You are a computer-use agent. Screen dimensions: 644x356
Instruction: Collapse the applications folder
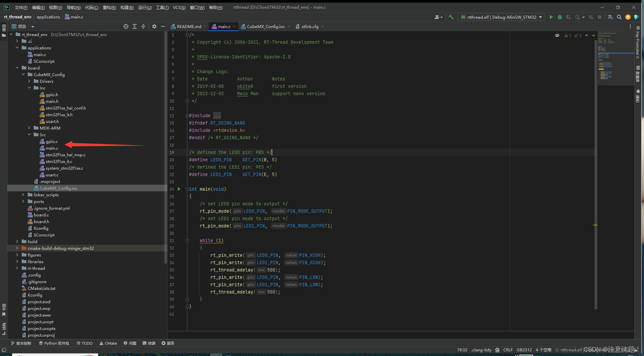point(17,48)
